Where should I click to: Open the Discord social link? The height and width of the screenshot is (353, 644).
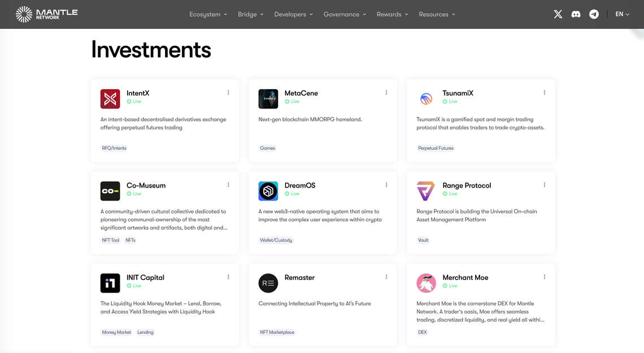click(576, 14)
